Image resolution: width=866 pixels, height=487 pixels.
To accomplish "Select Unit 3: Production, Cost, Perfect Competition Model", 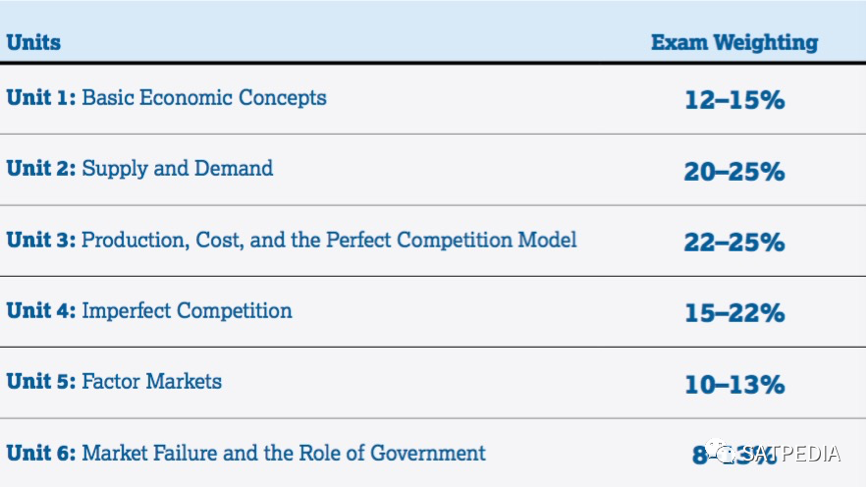I will pyautogui.click(x=292, y=240).
